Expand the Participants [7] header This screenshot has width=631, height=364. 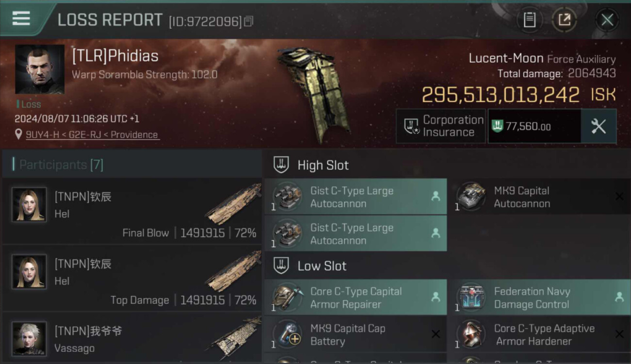point(132,165)
